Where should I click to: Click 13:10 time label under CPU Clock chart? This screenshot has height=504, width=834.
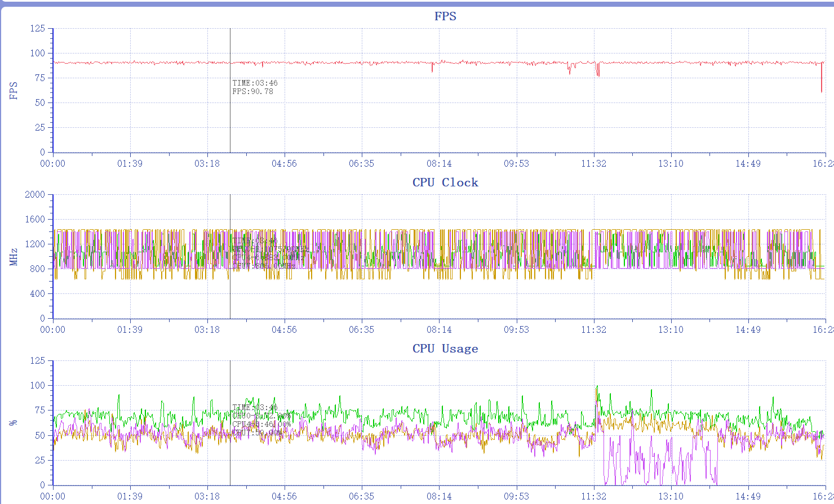pyautogui.click(x=671, y=329)
